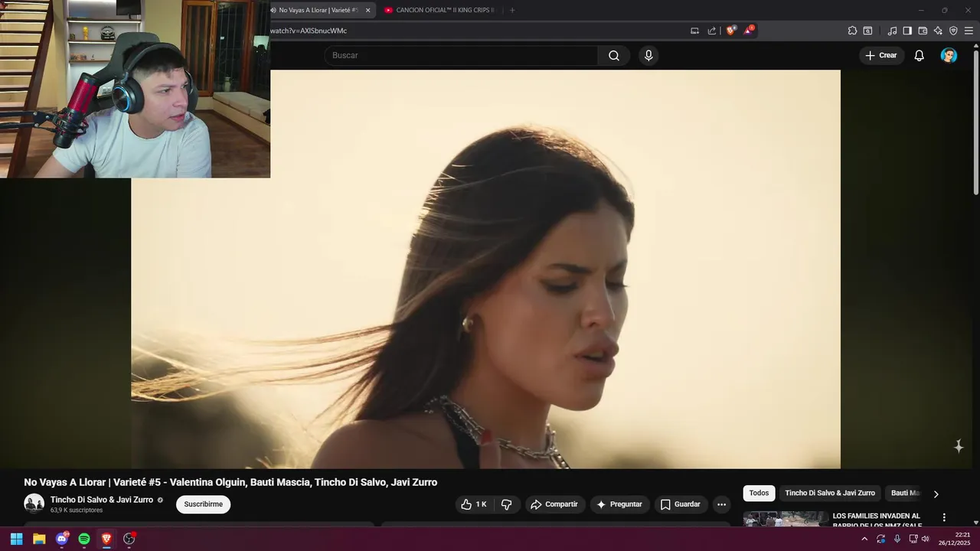Viewport: 980px width, 551px height.
Task: Like the video with thumbs up
Action: pyautogui.click(x=473, y=504)
